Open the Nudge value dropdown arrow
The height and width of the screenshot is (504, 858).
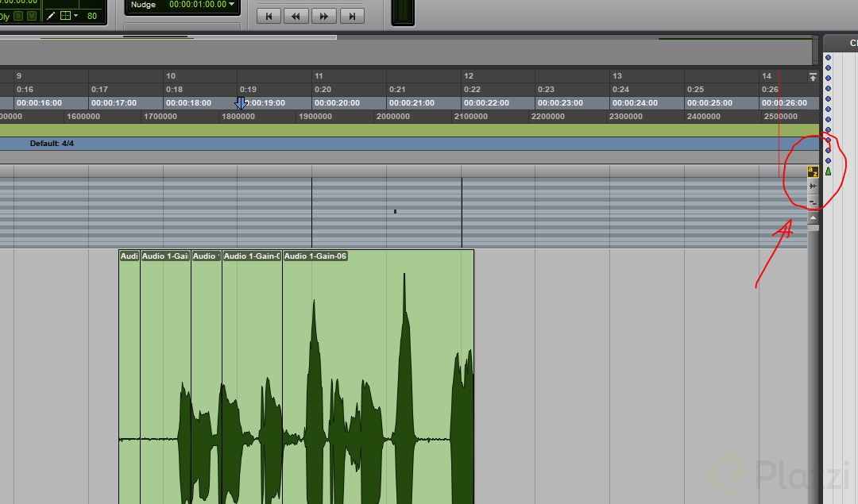(x=232, y=5)
